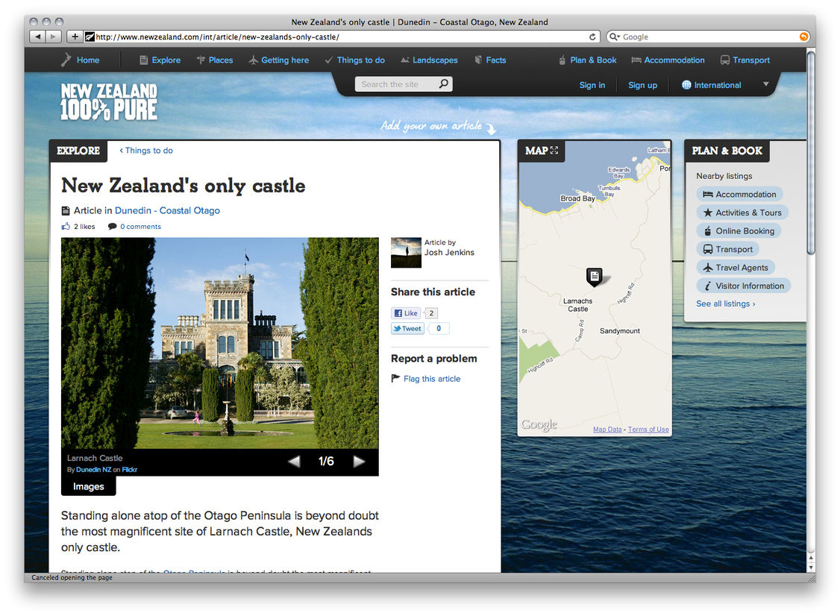Click the site search input field
The width and height of the screenshot is (840, 616).
[395, 84]
